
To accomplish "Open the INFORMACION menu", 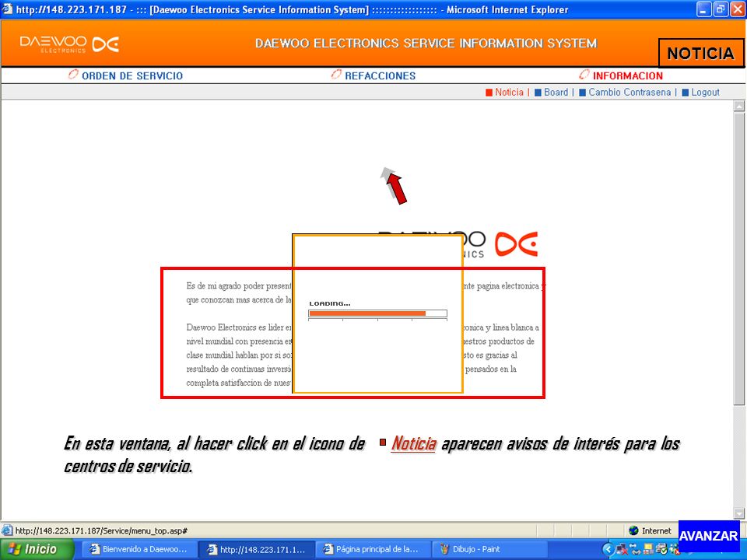I will (x=627, y=75).
